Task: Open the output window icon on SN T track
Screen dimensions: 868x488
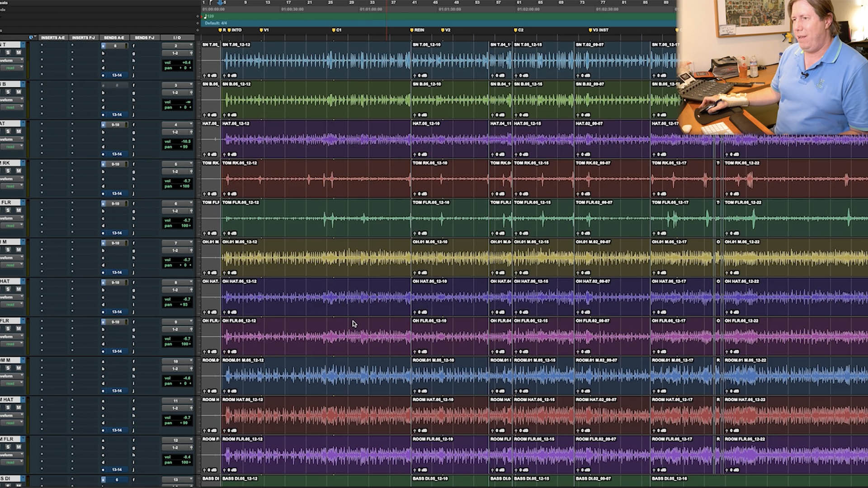Action: coord(191,53)
